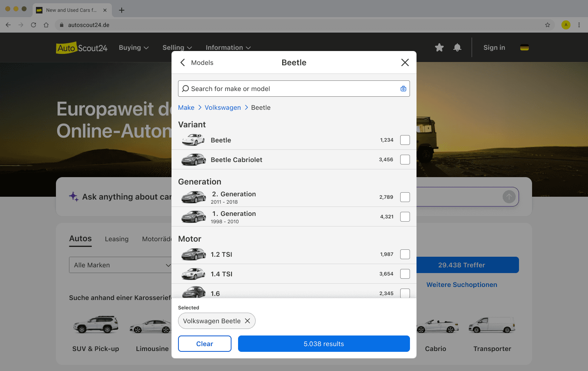This screenshot has height=371, width=588.
Task: Open Chrome three-dot menu
Action: coord(579,25)
